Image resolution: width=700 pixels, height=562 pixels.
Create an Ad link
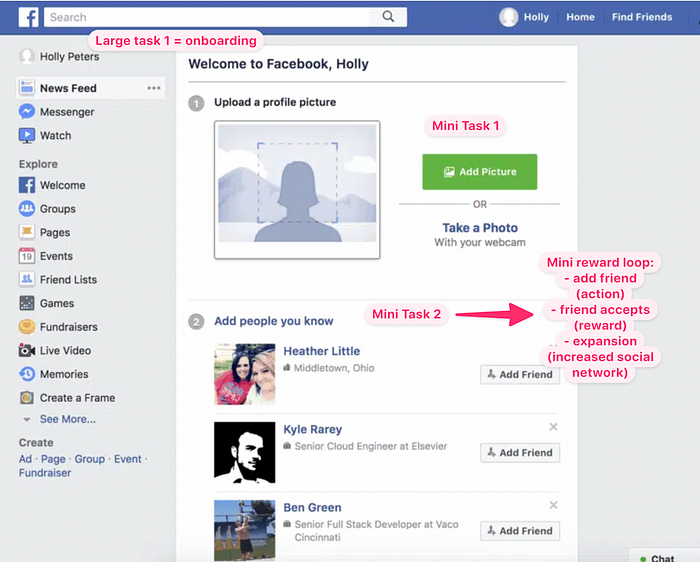point(25,459)
